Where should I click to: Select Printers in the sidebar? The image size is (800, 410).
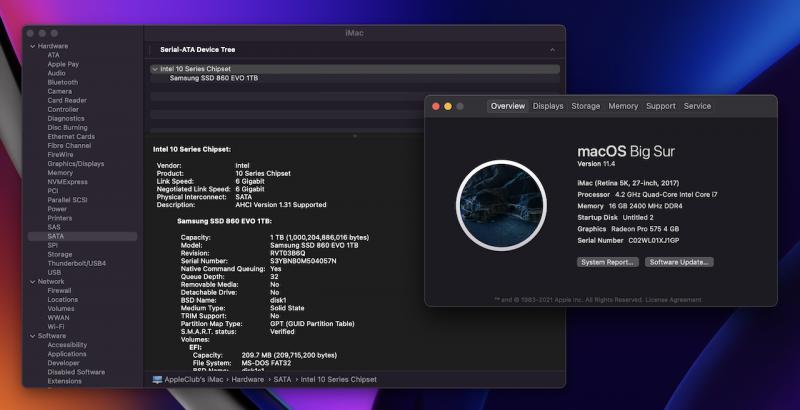tap(60, 218)
